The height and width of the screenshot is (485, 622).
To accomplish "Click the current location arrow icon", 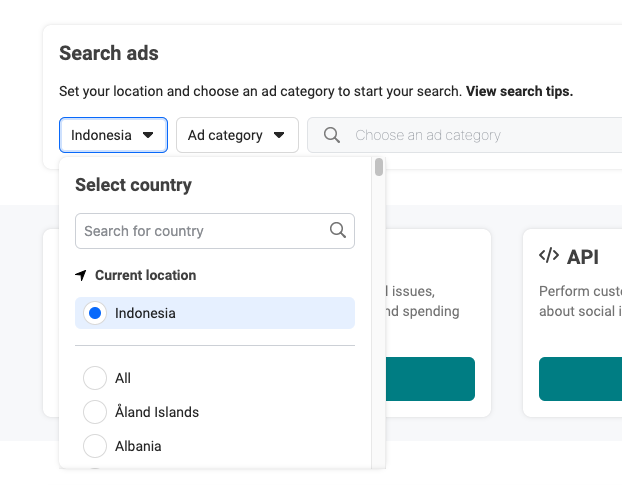I will tap(81, 275).
